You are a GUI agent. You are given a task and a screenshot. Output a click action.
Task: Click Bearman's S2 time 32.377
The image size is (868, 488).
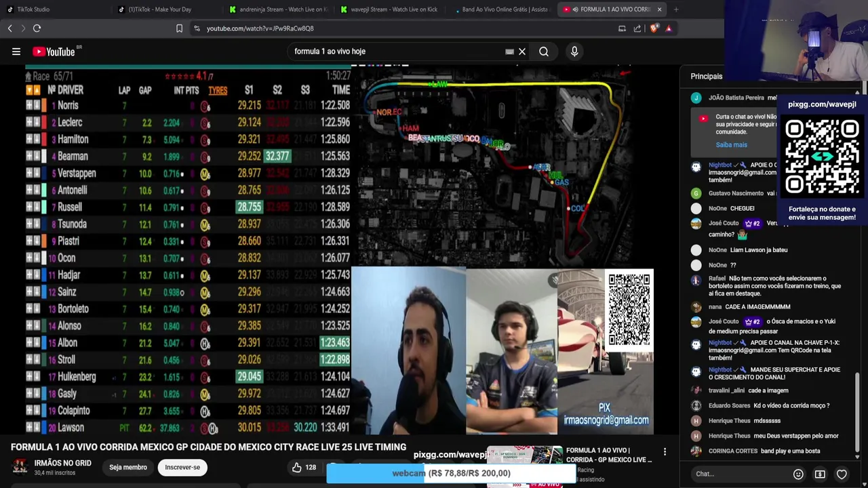coord(277,157)
